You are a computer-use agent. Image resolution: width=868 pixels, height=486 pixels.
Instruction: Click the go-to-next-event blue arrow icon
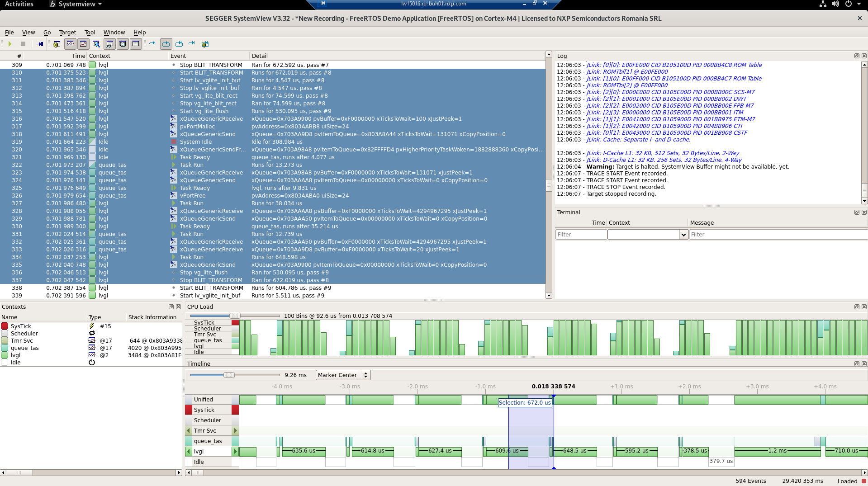click(x=152, y=44)
